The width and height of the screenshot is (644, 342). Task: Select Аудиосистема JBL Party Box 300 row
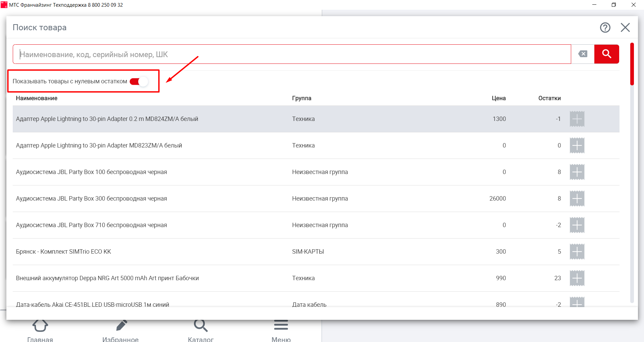pyautogui.click(x=316, y=199)
